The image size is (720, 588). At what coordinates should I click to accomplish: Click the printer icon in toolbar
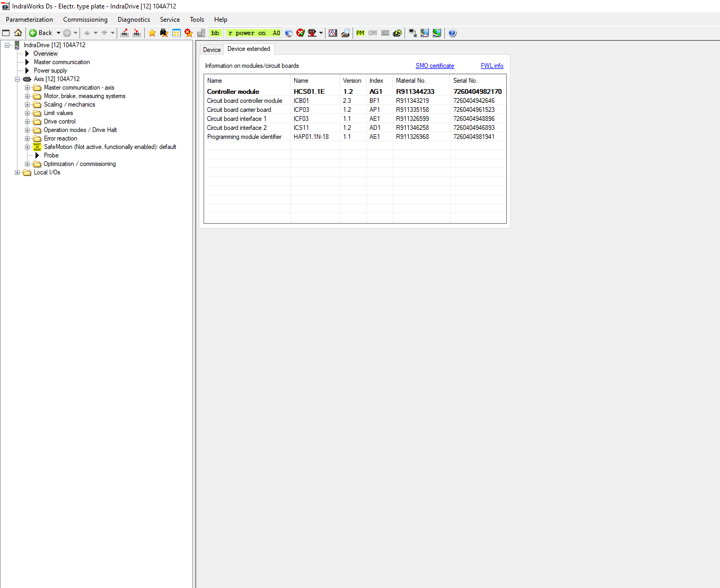point(345,33)
